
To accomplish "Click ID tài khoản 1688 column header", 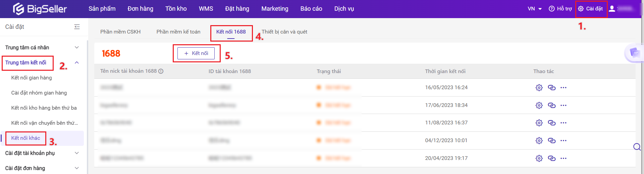I will 230,71.
